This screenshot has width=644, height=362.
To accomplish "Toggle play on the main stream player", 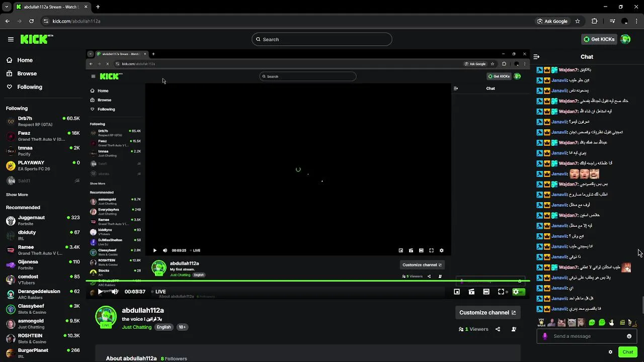I will [x=100, y=292].
